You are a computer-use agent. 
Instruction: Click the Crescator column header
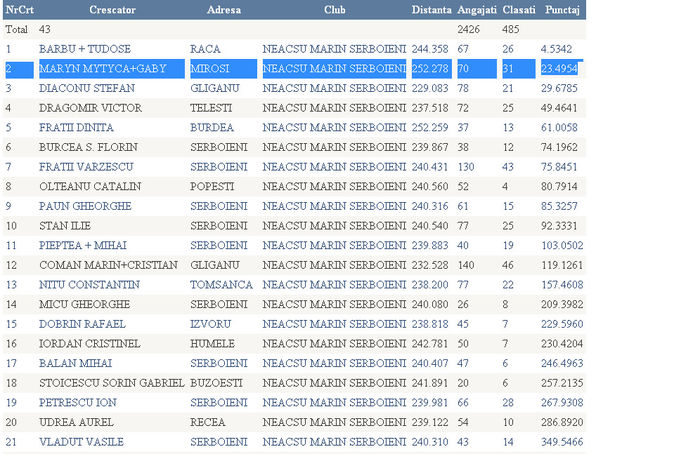pos(111,9)
